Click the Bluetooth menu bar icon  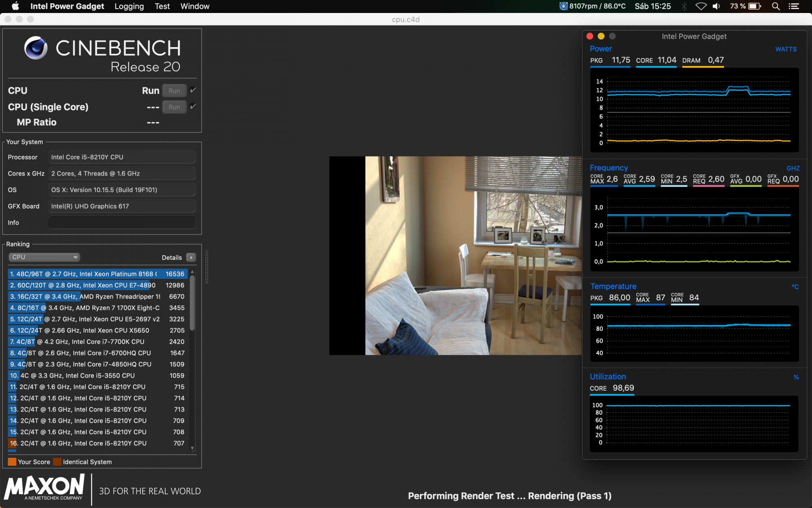pos(684,6)
